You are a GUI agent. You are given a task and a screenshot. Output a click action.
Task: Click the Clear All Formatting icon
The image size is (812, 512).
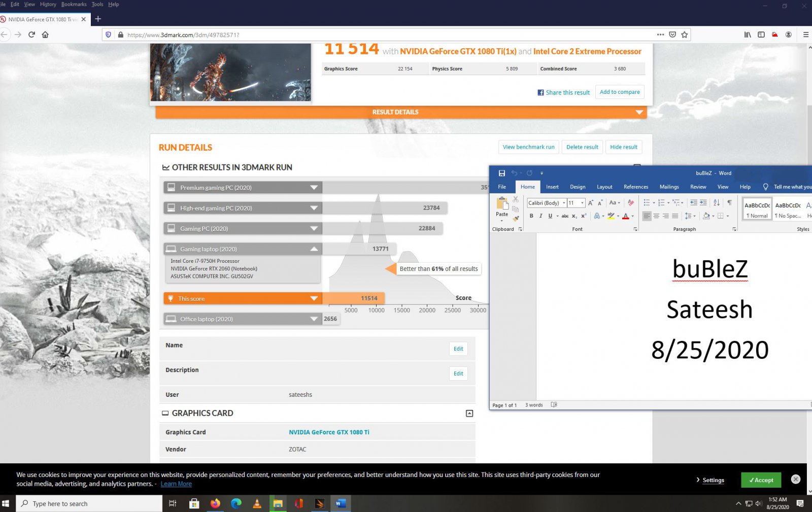point(631,202)
